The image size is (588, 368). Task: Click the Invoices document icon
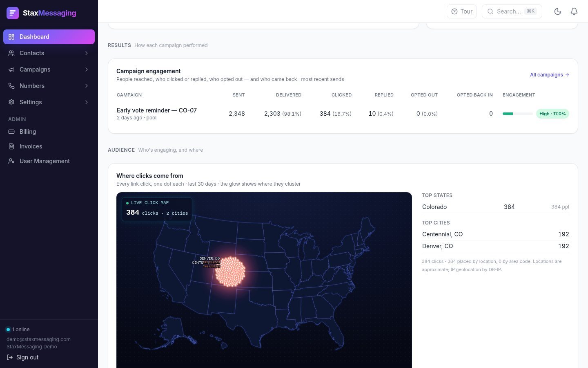coord(11,146)
